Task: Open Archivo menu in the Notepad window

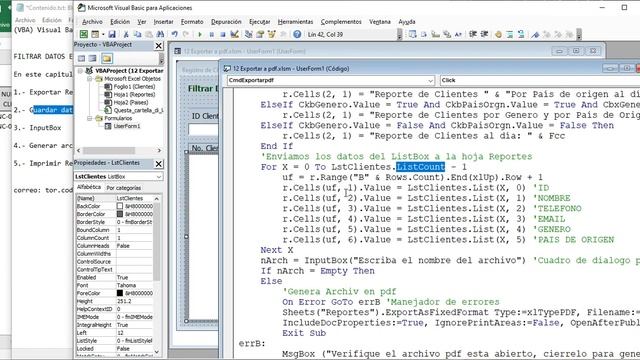Action: (25, 20)
